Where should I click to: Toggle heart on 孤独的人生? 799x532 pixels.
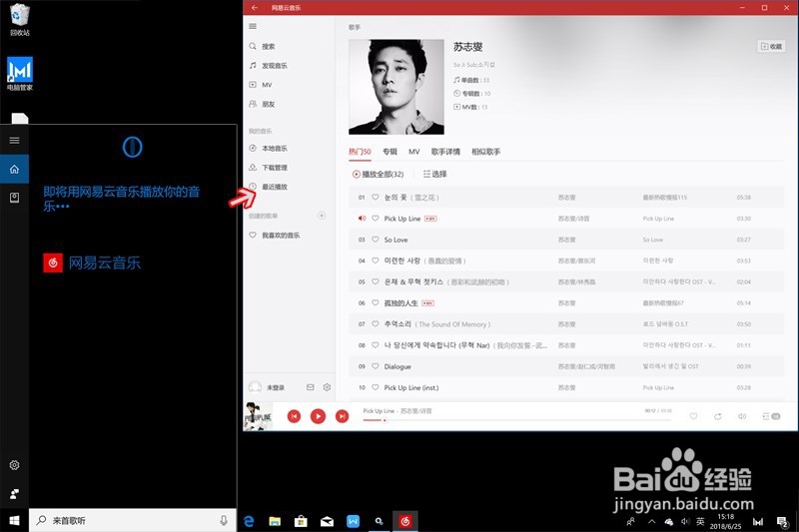tap(376, 302)
